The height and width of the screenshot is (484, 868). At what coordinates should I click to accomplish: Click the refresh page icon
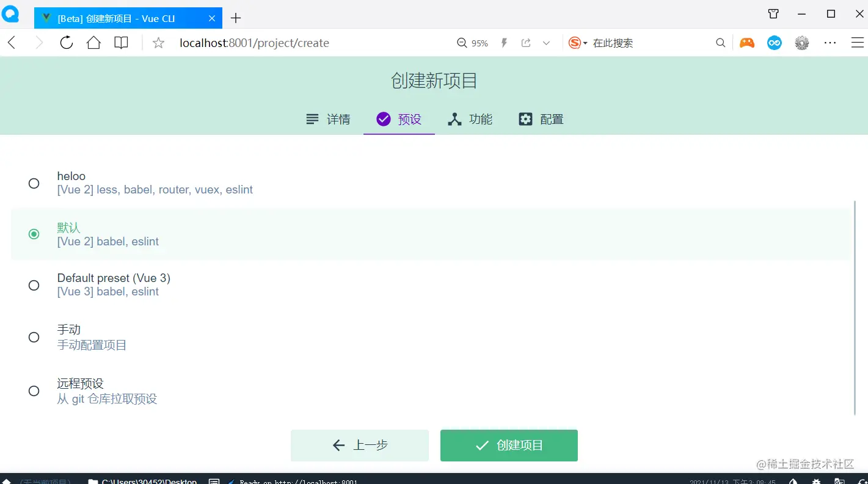point(67,42)
